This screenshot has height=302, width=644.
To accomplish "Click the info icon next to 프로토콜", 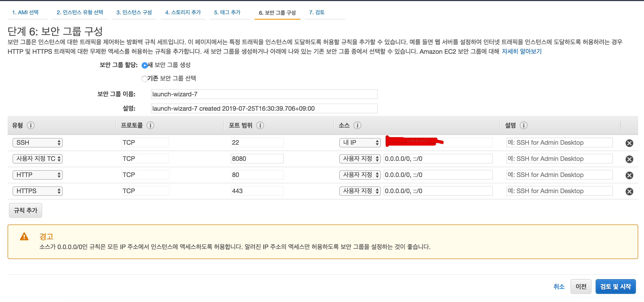I will tap(150, 125).
